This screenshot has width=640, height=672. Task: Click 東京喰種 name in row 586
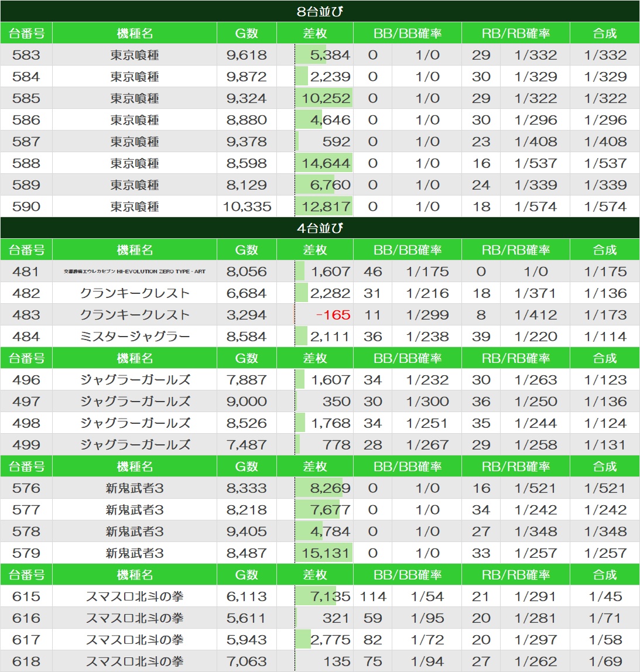pyautogui.click(x=135, y=120)
